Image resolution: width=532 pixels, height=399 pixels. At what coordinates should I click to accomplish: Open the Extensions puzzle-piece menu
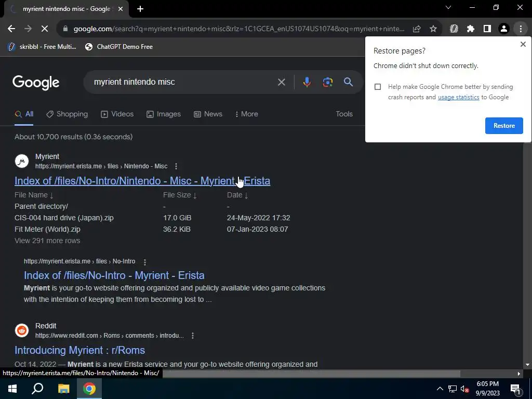471,29
